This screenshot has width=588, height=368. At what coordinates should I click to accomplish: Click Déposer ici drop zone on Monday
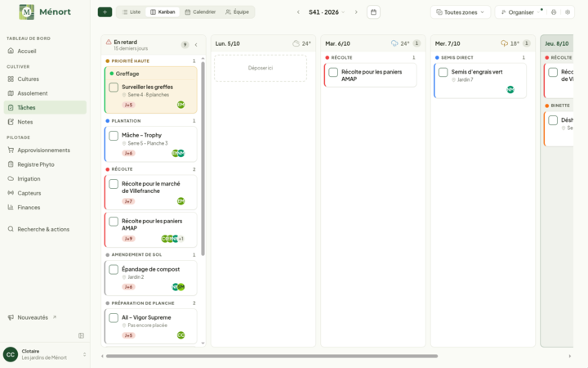(261, 68)
